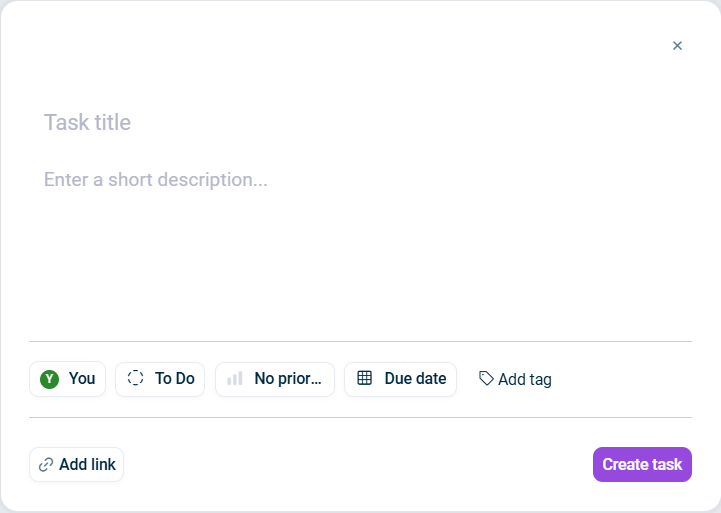Set a deadline using the Due date chip

[x=401, y=379]
